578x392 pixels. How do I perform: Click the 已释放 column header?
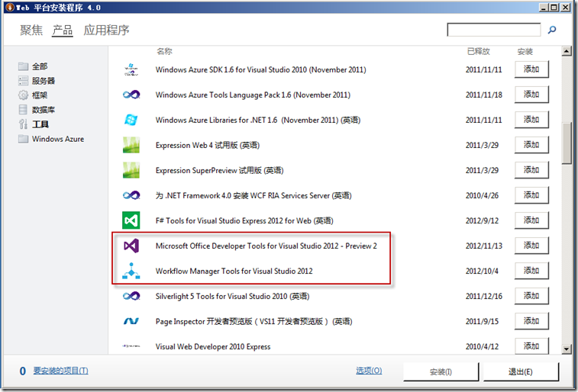click(x=479, y=52)
